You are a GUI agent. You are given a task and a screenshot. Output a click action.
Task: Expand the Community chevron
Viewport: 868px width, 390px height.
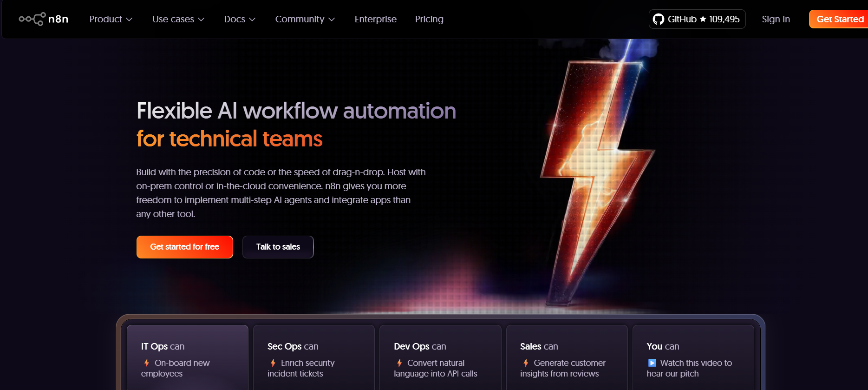[332, 20]
